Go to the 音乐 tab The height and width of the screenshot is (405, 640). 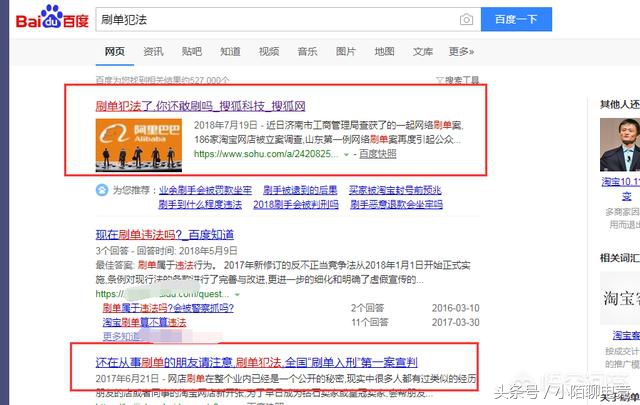click(307, 51)
